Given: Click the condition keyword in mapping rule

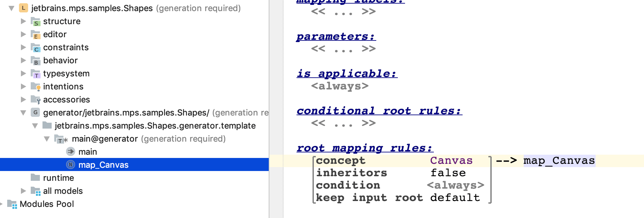Looking at the screenshot, I should [348, 185].
